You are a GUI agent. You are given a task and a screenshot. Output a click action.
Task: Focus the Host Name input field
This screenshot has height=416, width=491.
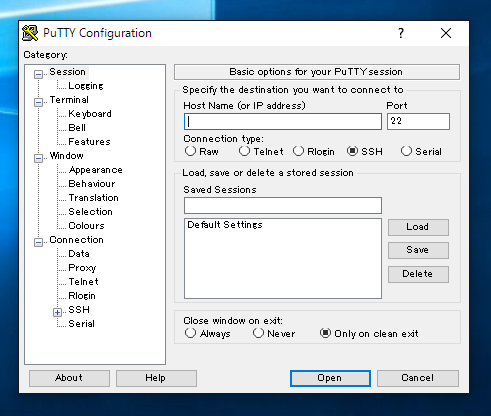(283, 121)
